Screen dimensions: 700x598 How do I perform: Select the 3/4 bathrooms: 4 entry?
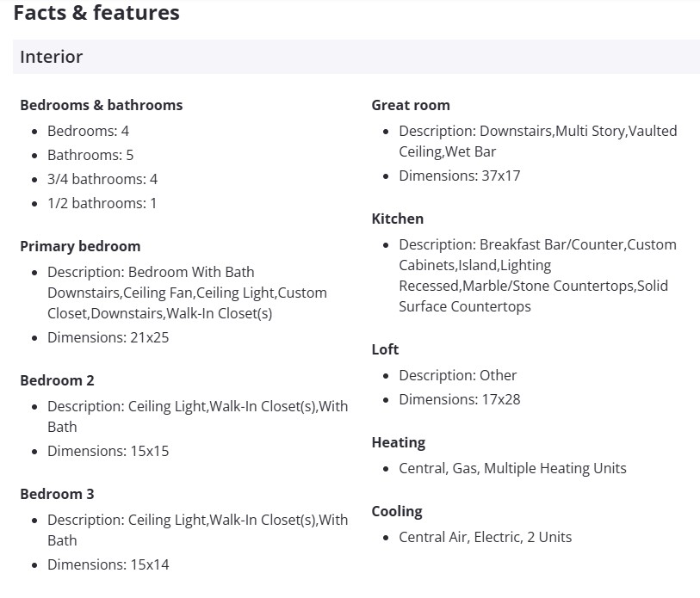(102, 179)
